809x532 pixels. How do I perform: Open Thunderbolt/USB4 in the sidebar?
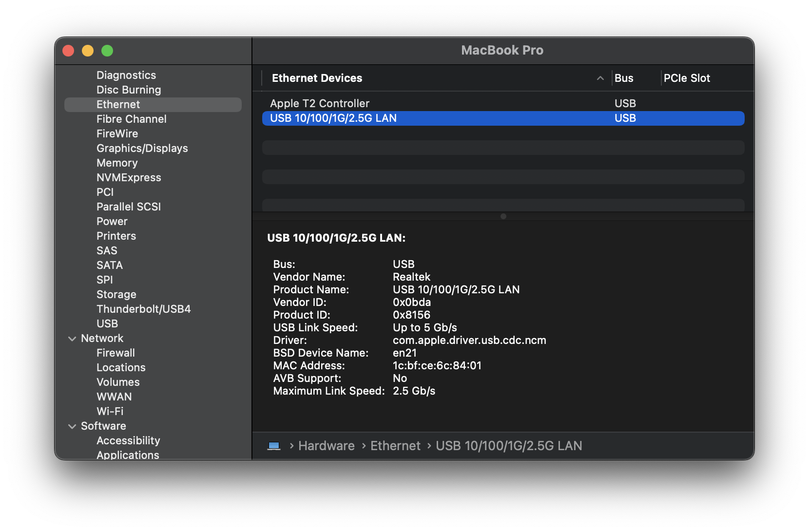tap(144, 309)
